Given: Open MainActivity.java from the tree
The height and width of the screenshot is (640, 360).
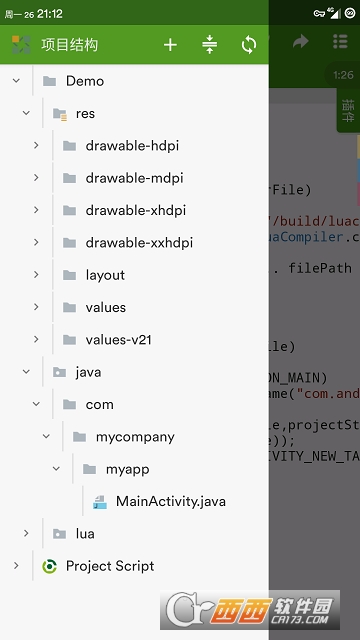Looking at the screenshot, I should point(171,501).
